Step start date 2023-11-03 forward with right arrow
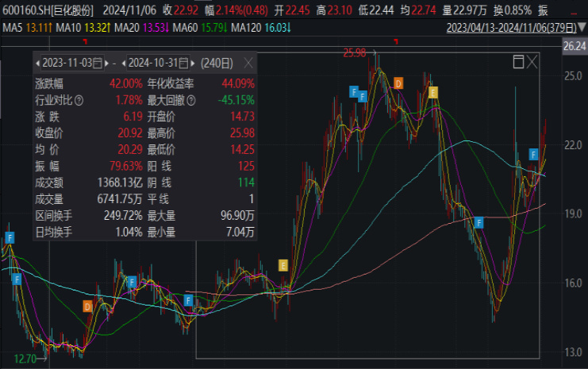 tap(106, 62)
